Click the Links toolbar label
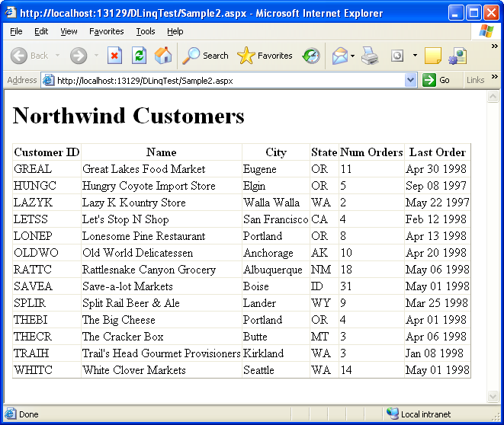The width and height of the screenshot is (504, 425). [x=475, y=80]
